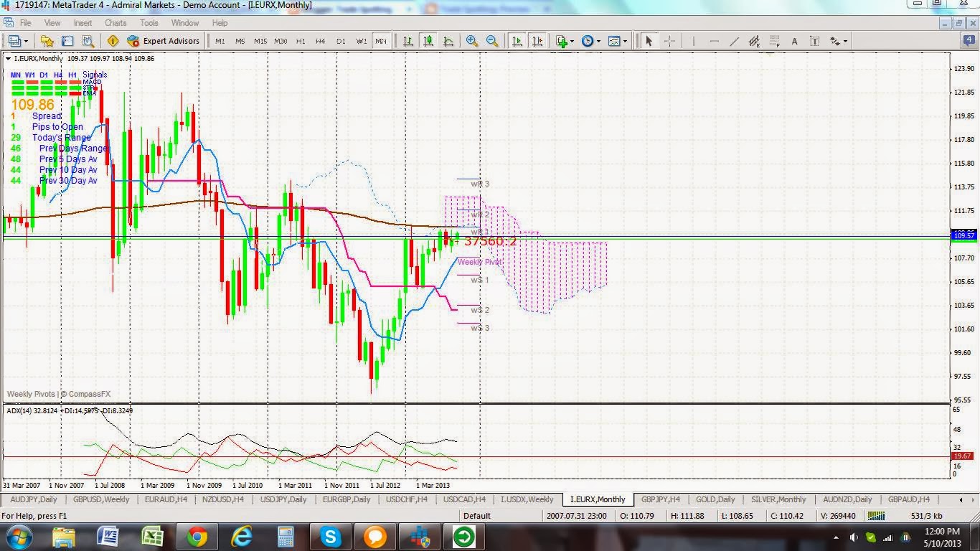Open the View menu
Image resolution: width=980 pixels, height=551 pixels.
[52, 23]
